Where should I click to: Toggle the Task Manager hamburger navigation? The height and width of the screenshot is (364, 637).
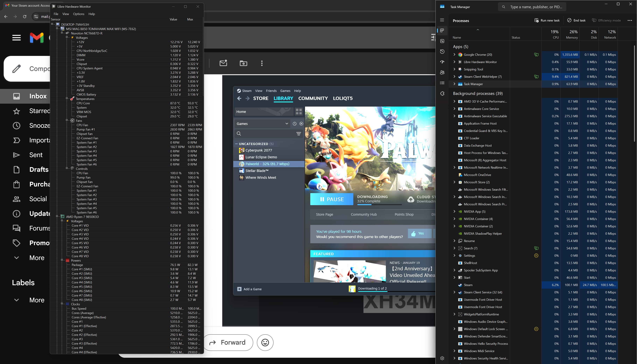pos(442,20)
